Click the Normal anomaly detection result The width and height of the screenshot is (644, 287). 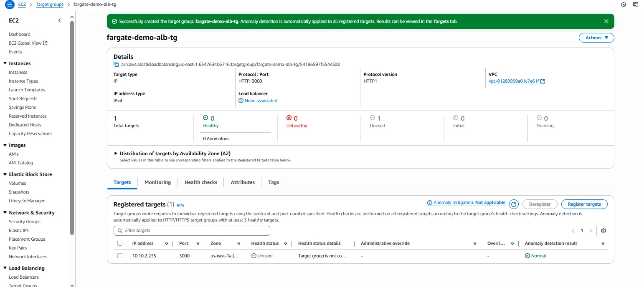(x=535, y=256)
